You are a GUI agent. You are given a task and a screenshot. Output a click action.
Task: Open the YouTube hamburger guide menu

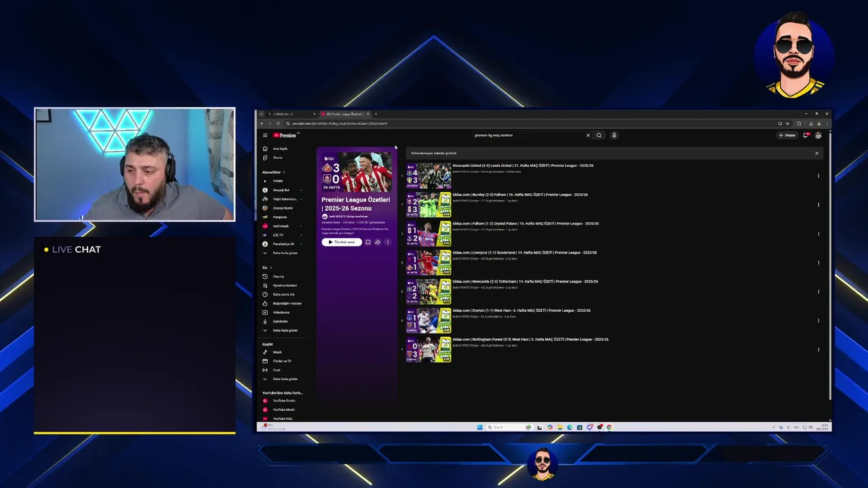coord(265,135)
